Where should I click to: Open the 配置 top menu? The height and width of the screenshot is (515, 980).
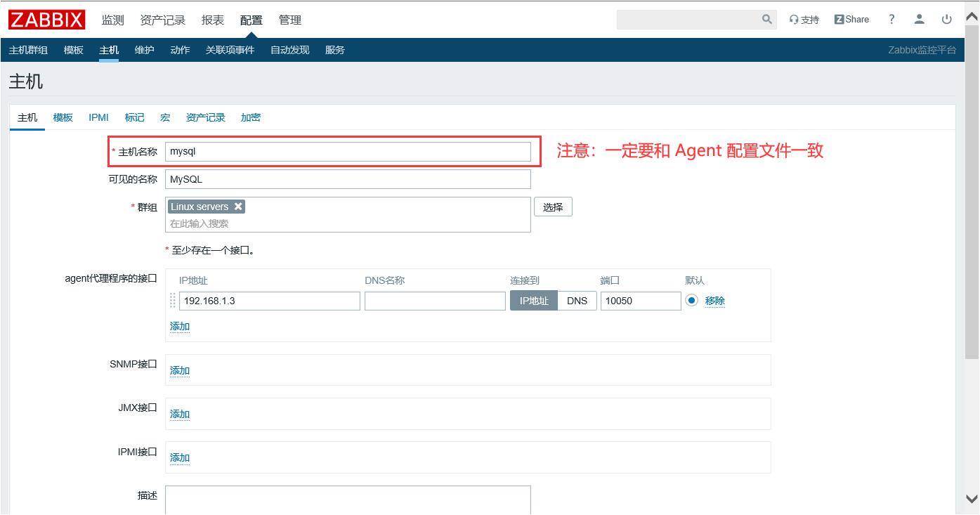point(251,20)
